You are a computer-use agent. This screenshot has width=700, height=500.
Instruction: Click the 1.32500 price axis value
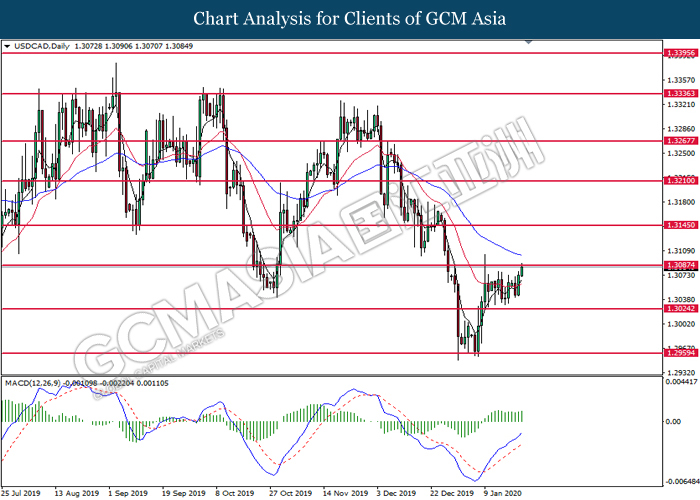click(681, 153)
